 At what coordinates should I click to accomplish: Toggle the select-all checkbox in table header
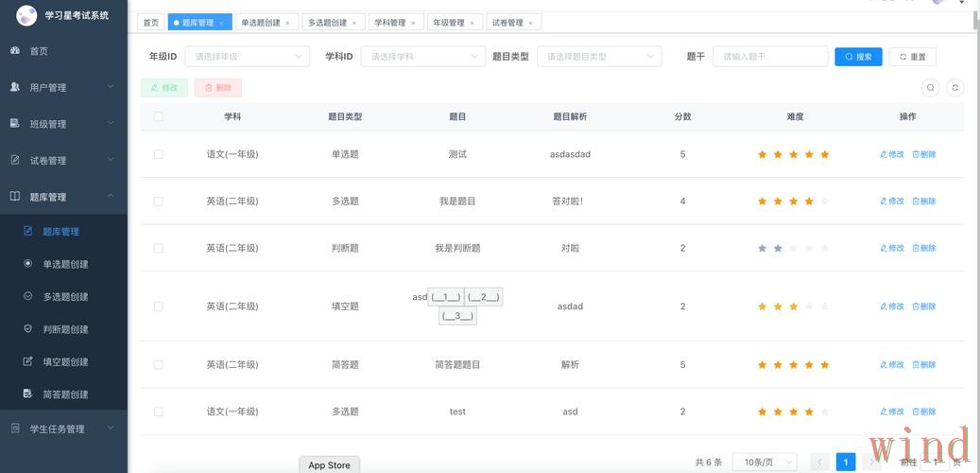point(158,116)
